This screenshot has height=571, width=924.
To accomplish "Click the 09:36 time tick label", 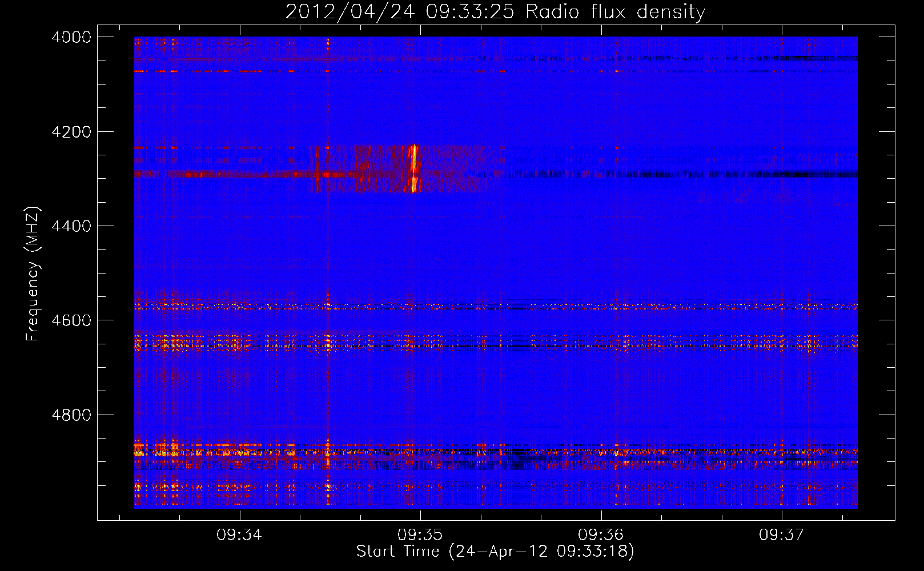I will pyautogui.click(x=601, y=534).
